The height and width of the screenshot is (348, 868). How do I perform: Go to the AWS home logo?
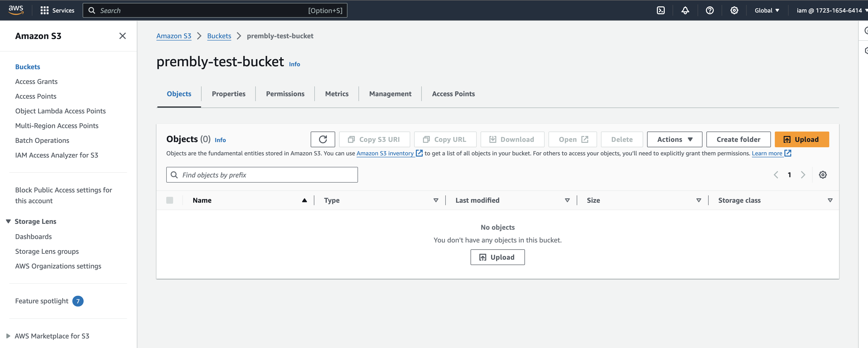pos(16,10)
